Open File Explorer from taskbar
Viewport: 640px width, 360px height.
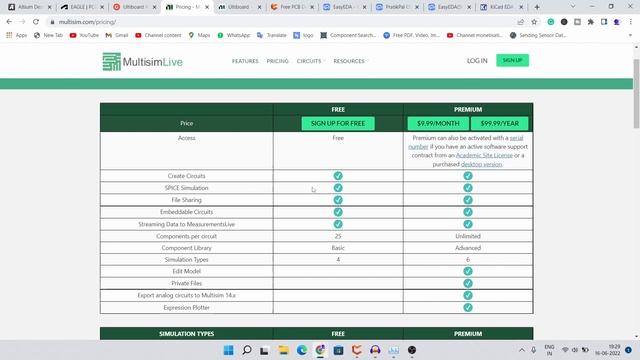283,350
